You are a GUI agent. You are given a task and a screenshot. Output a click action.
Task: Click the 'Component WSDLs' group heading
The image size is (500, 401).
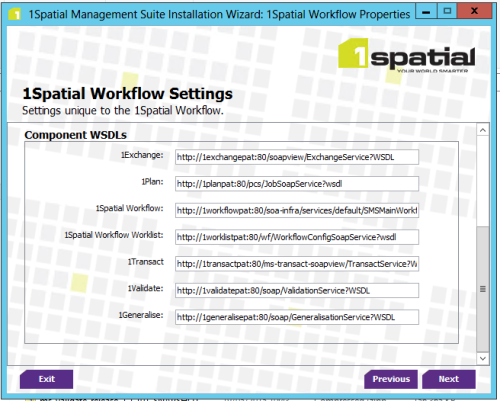(x=76, y=135)
